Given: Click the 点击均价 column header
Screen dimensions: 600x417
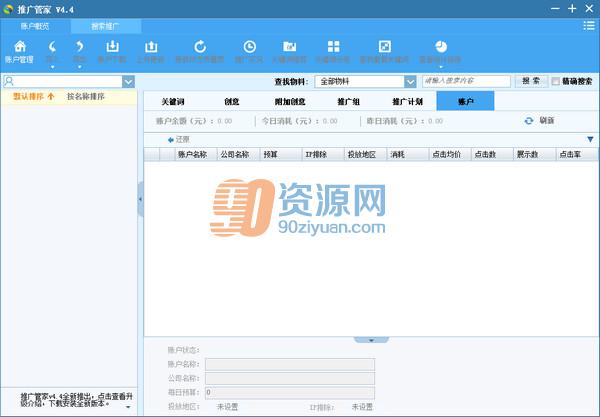Looking at the screenshot, I should 450,155.
